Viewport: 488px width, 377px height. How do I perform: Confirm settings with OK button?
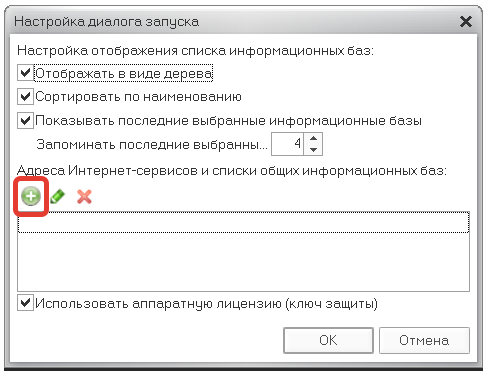pyautogui.click(x=328, y=340)
